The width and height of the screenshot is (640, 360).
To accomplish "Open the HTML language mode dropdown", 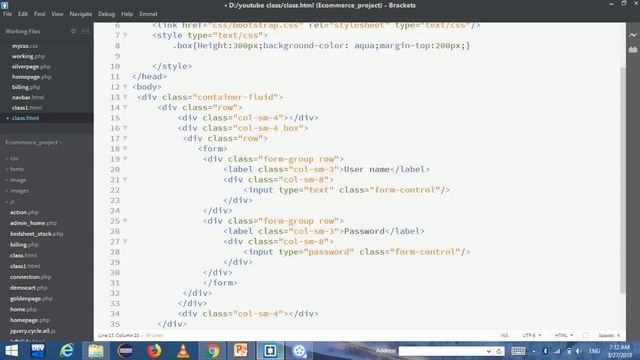I will pos(564,335).
